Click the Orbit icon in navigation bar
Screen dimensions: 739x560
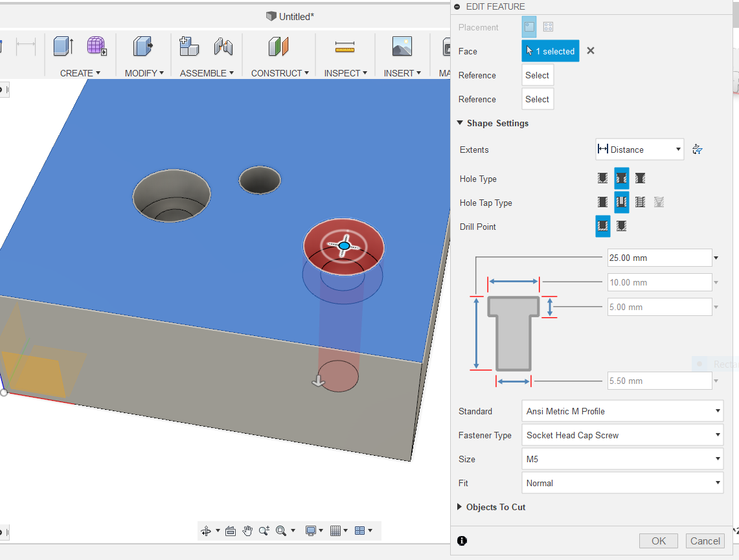206,531
